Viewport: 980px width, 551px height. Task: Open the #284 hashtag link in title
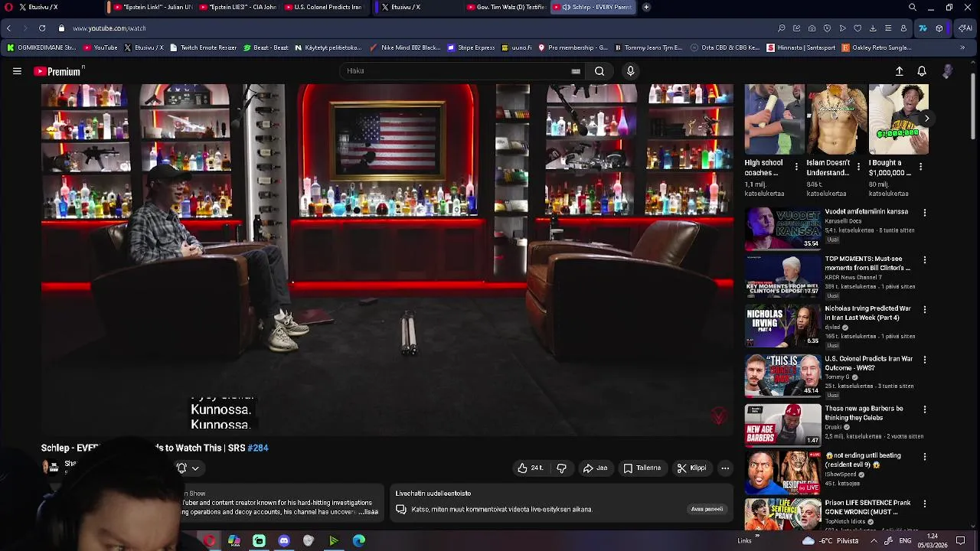pos(258,448)
